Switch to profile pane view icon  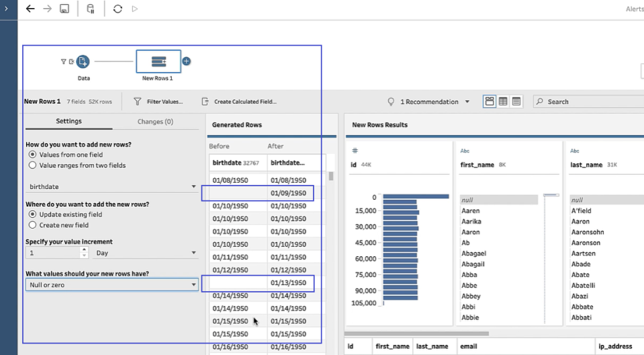tap(490, 102)
